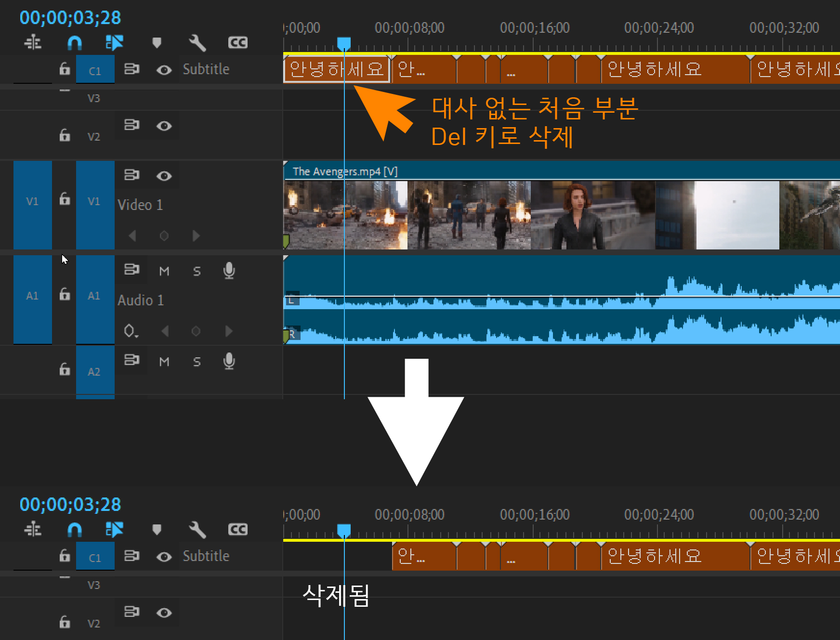Toggle sync lock on V2 track, upper timeline

coord(131,125)
